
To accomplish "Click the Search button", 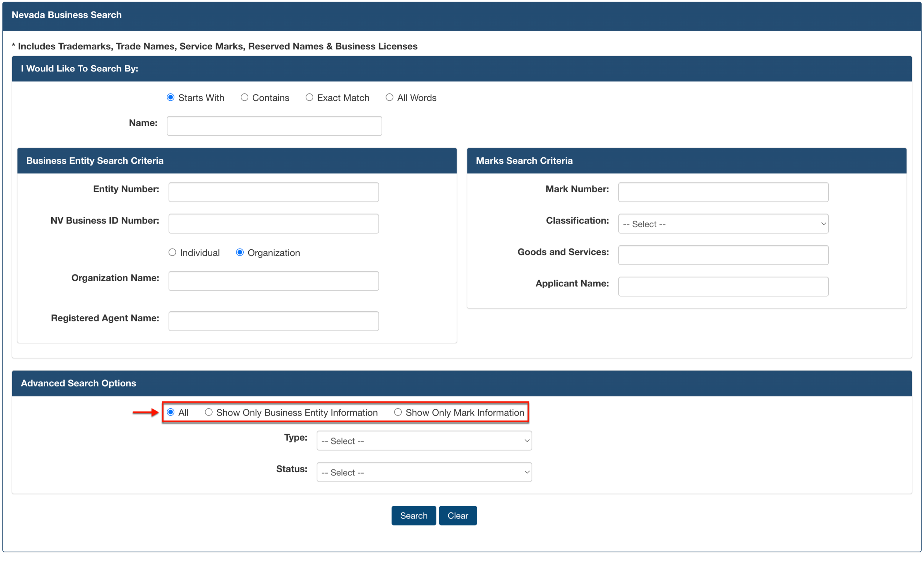I will coord(414,516).
